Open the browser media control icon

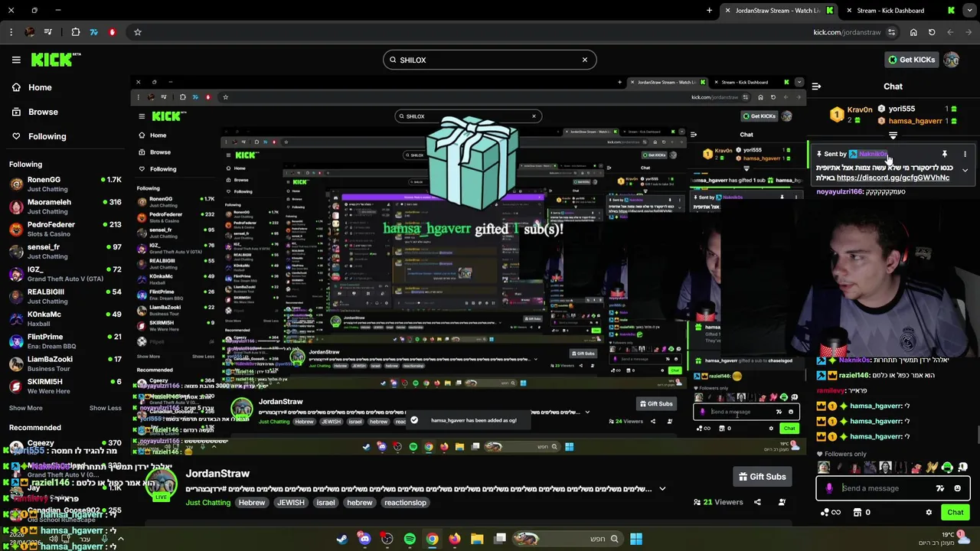pos(48,32)
